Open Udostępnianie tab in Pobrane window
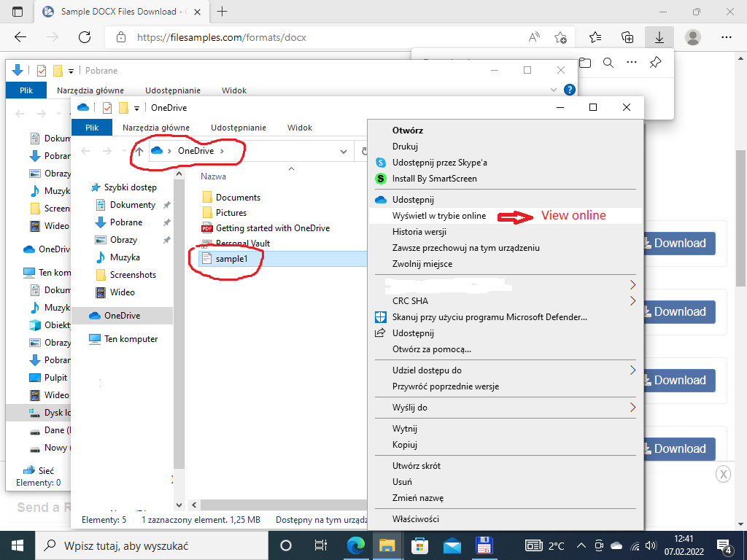This screenshot has width=747, height=560. click(173, 90)
